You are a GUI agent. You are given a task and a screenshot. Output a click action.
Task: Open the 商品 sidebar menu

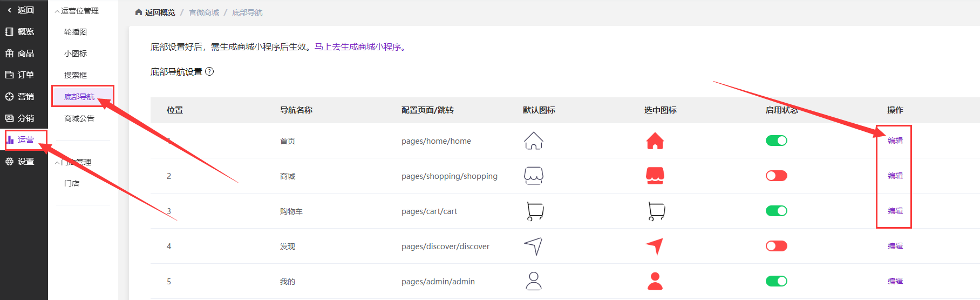[20, 53]
